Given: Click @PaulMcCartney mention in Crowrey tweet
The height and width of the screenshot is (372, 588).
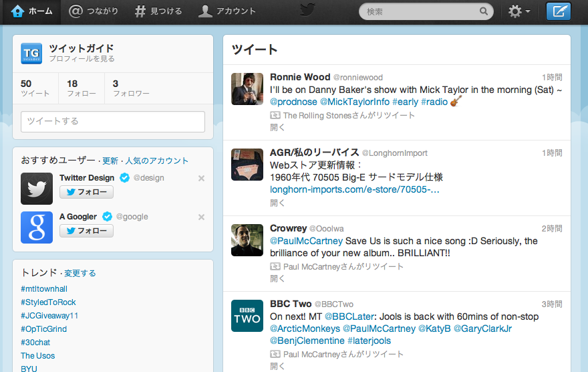Looking at the screenshot, I should (307, 241).
